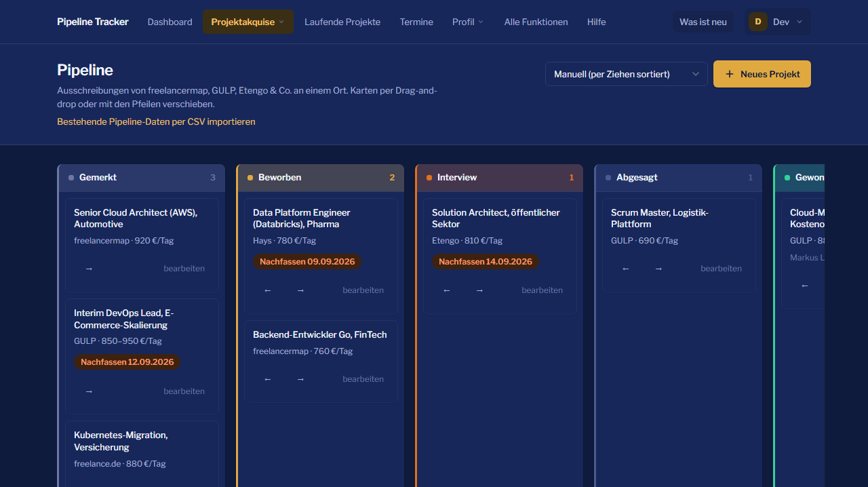Click Nachfassen 12.09.2026 badge
The width and height of the screenshot is (868, 487).
127,362
